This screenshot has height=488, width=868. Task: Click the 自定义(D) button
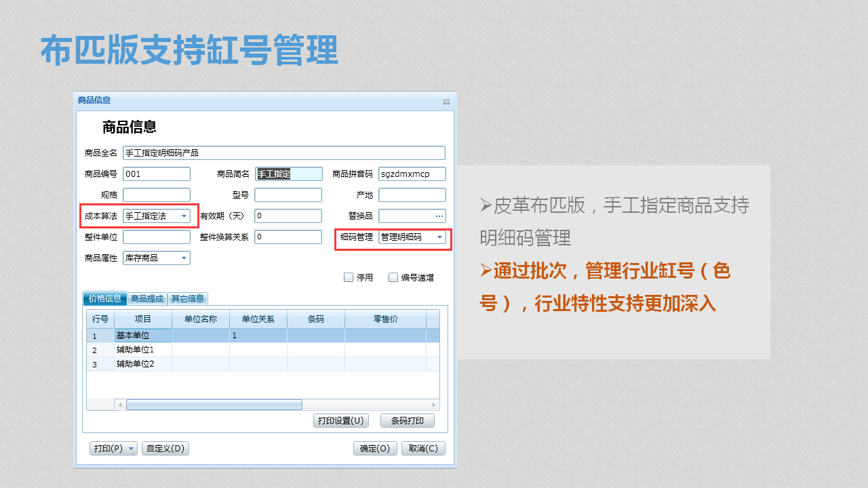click(165, 449)
